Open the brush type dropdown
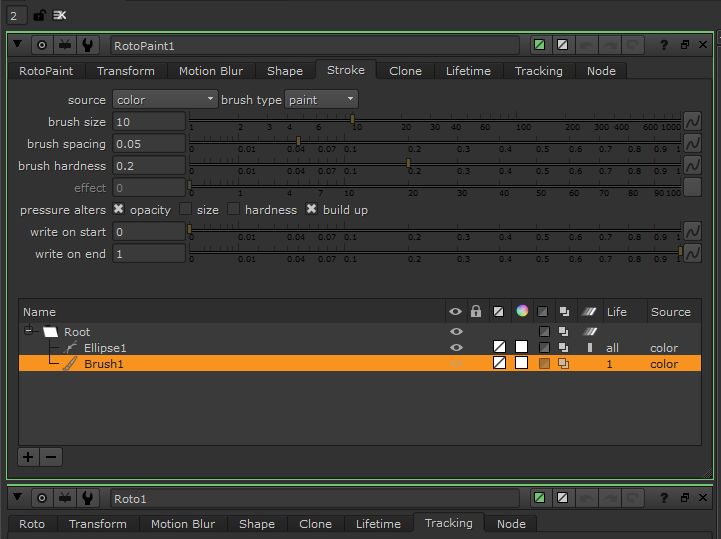721x539 pixels. [321, 99]
